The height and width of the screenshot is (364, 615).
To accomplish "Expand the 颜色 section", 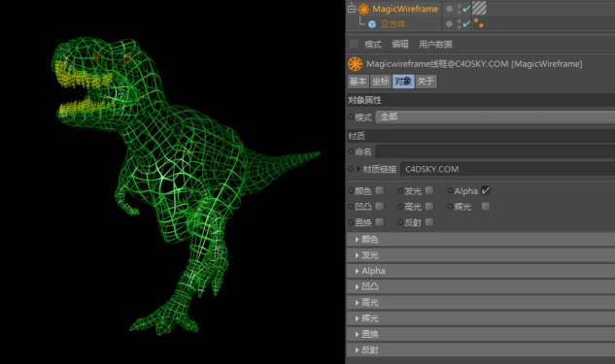I will [x=481, y=239].
